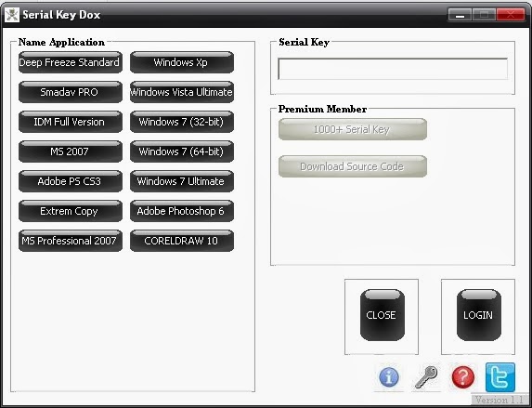This screenshot has width=532, height=408.
Task: Select Windows Vista Ultimate
Action: (x=182, y=92)
